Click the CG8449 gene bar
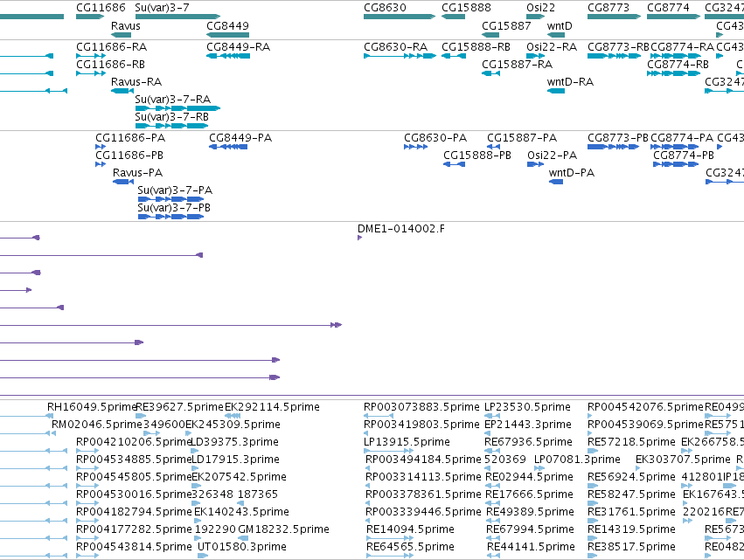 pyautogui.click(x=228, y=35)
